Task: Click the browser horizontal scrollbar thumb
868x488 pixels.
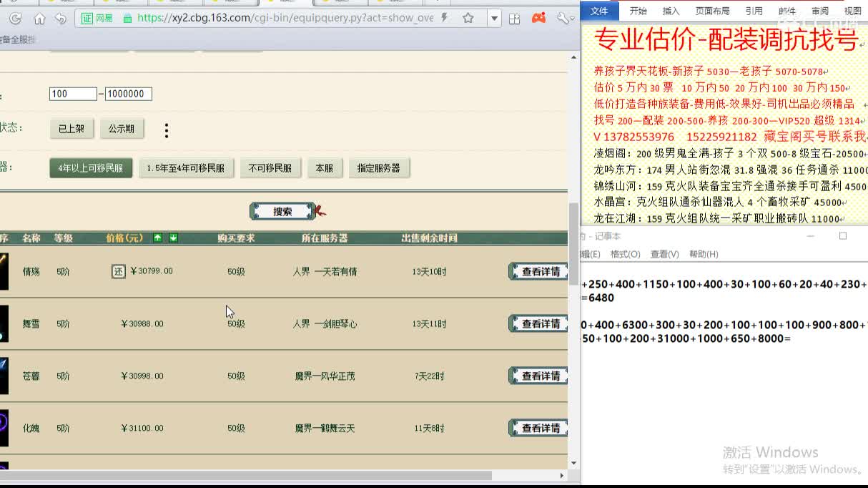Action: [246, 475]
